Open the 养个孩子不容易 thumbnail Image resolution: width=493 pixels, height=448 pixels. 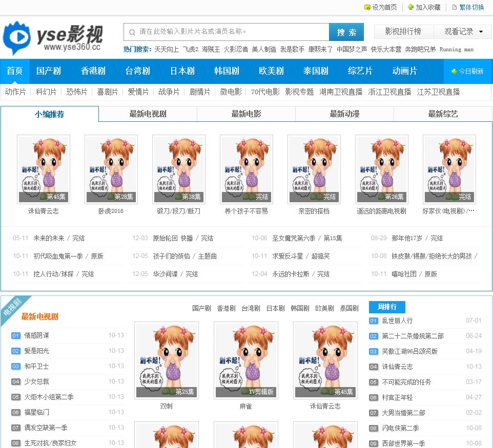pyautogui.click(x=246, y=169)
